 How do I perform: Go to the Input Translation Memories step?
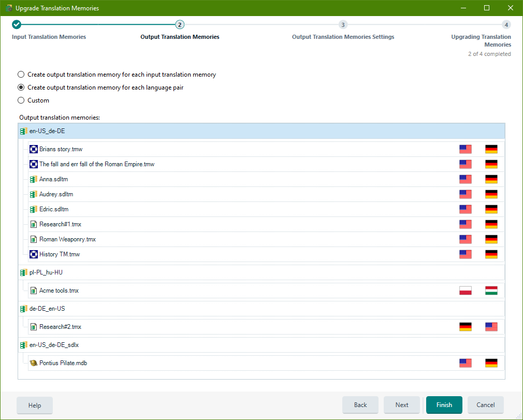(49, 37)
